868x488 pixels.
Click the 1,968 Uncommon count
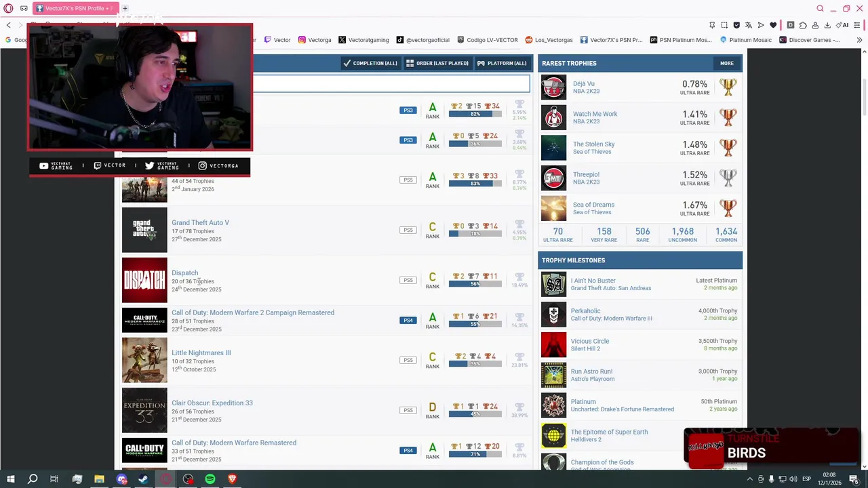(682, 235)
